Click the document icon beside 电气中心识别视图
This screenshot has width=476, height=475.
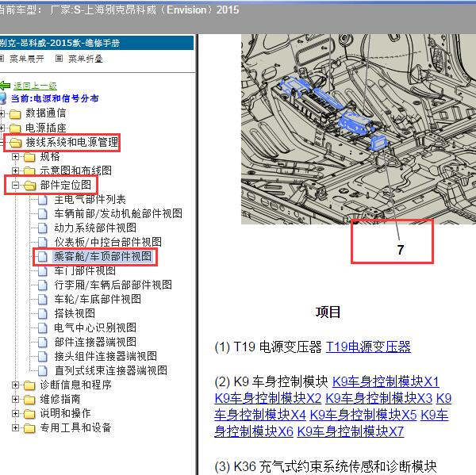pyautogui.click(x=43, y=328)
